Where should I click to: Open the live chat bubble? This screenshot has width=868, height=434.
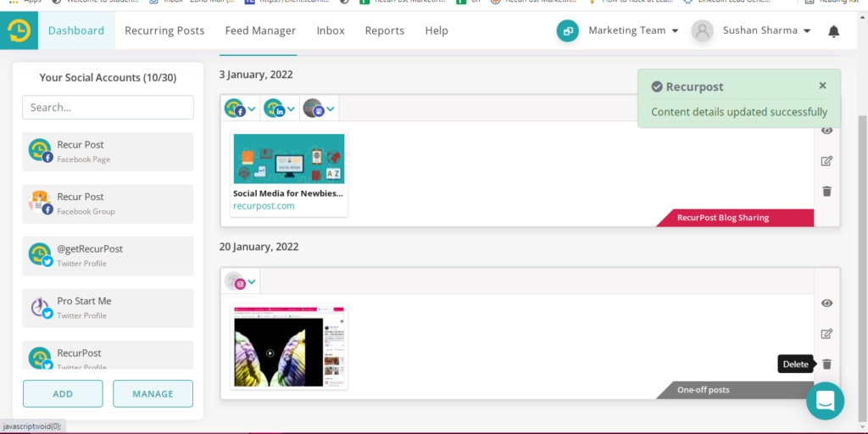[x=825, y=401]
